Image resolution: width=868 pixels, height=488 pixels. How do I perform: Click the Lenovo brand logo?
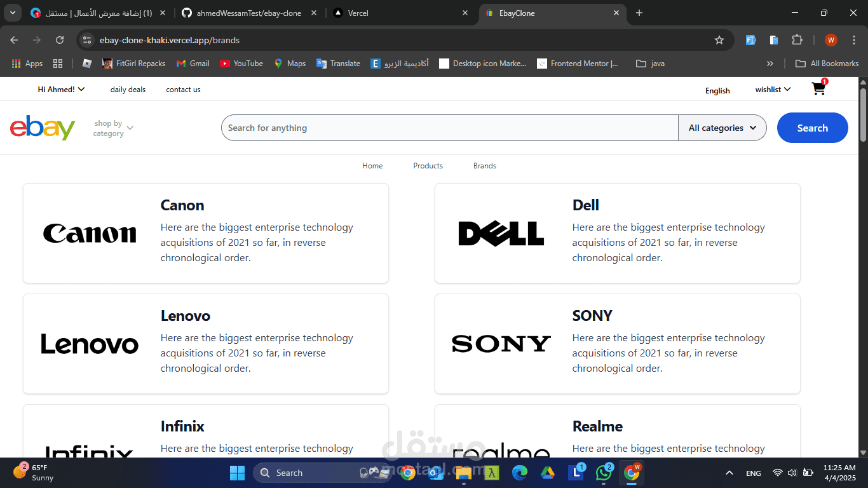point(90,344)
